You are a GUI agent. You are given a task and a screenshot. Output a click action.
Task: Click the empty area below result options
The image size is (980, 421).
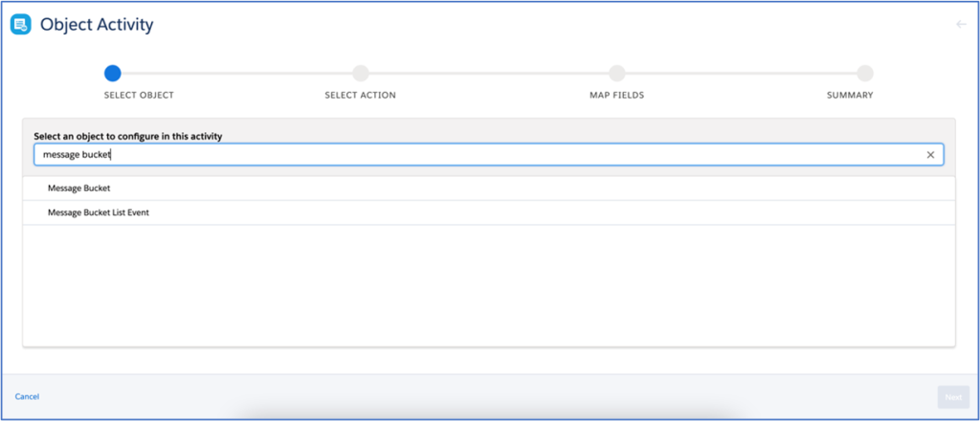coord(488,285)
